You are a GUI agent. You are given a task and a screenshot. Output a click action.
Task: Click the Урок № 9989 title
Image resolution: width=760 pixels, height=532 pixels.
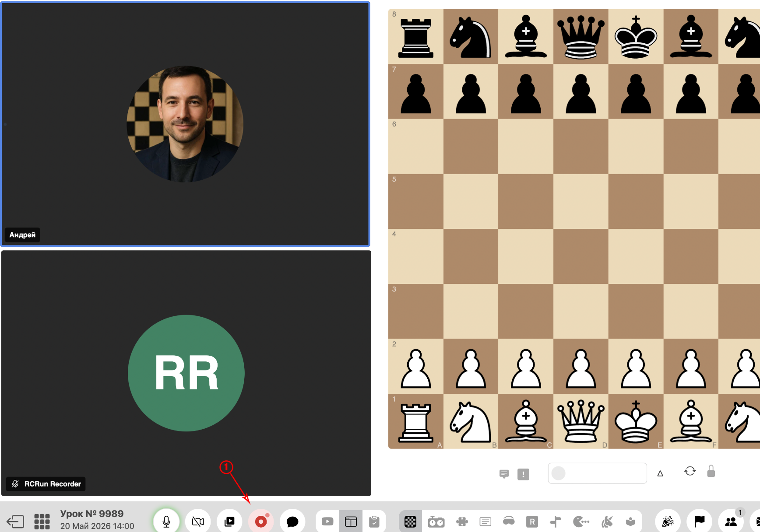click(x=92, y=514)
